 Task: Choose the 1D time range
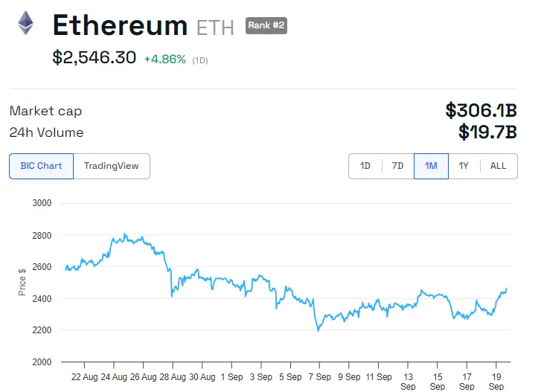click(365, 166)
